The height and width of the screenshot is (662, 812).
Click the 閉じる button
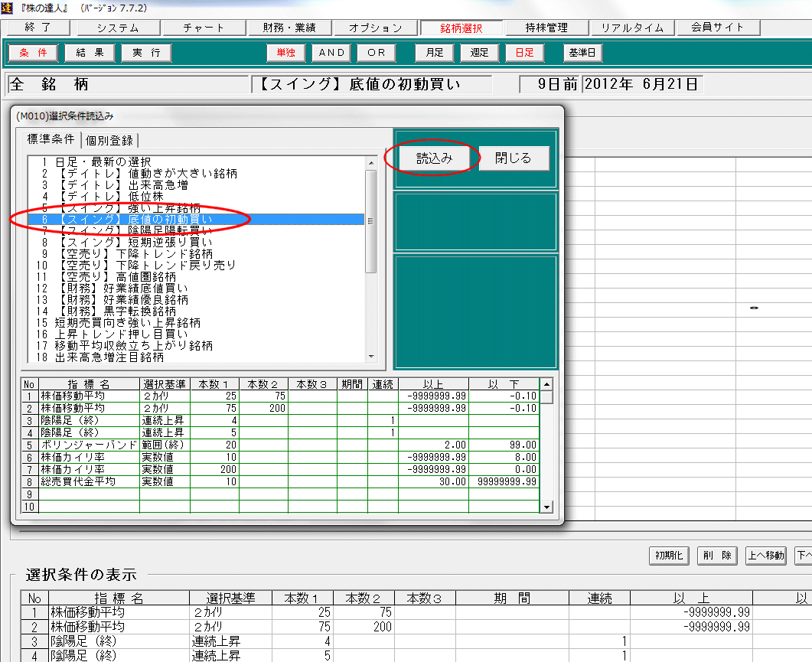pyautogui.click(x=514, y=158)
